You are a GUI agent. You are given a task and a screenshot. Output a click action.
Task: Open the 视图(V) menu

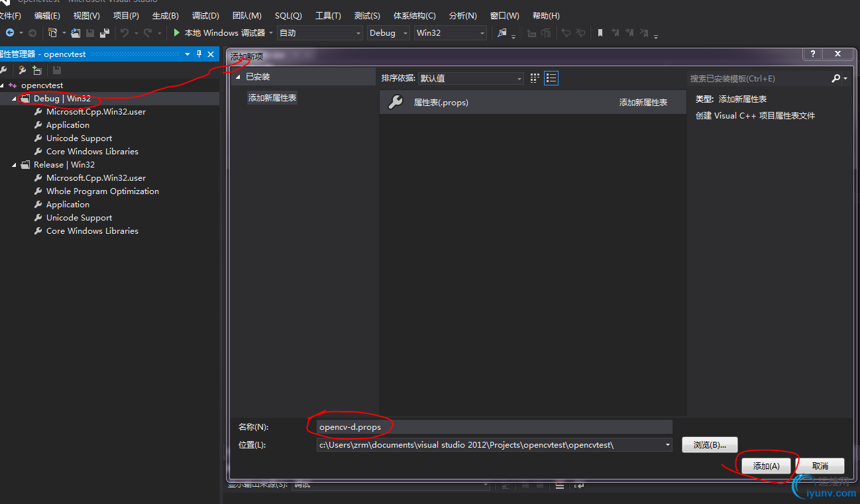pyautogui.click(x=87, y=15)
